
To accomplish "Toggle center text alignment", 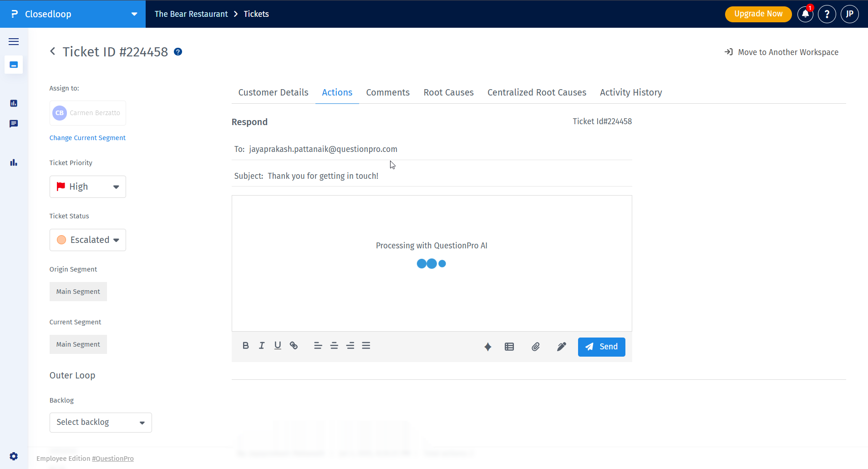I will [x=334, y=346].
